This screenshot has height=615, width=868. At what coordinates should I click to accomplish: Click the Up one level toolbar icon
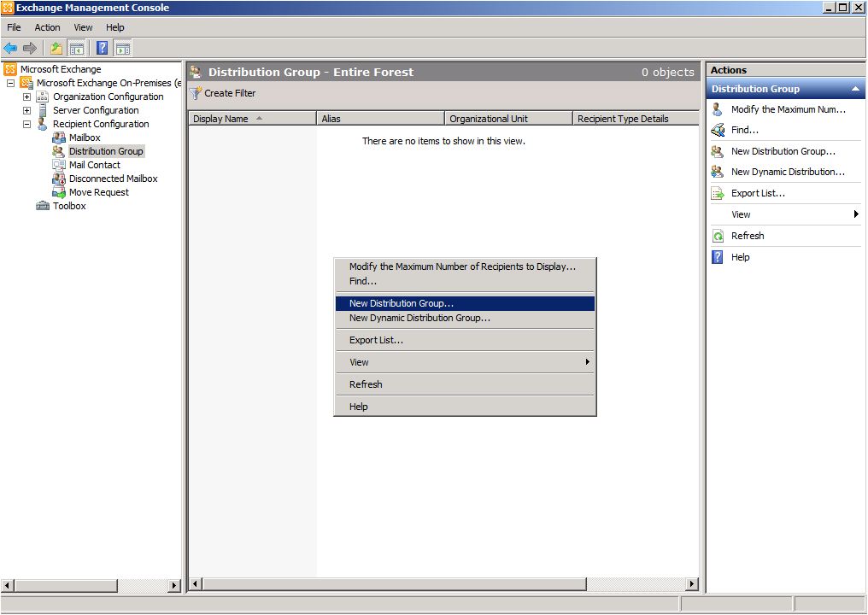tap(56, 48)
